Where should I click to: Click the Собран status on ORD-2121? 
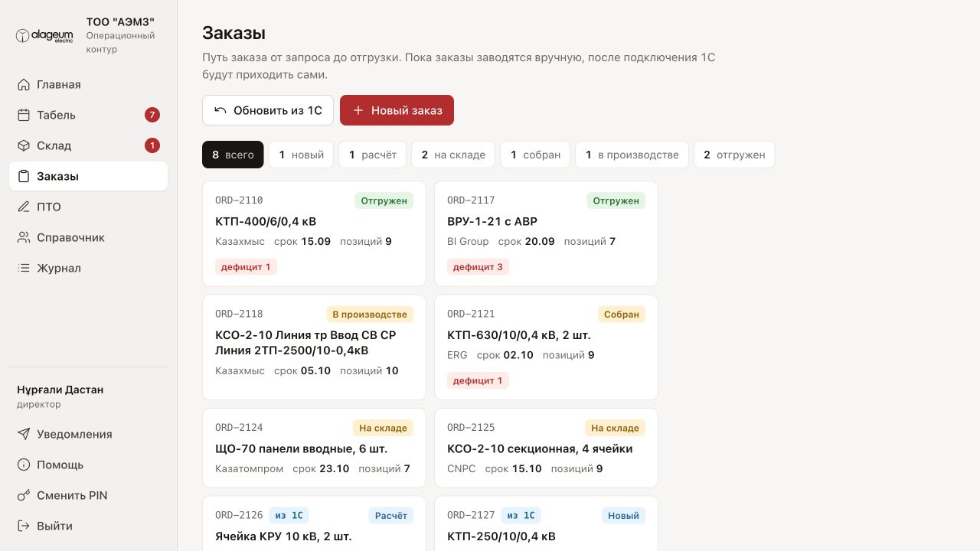click(x=622, y=315)
